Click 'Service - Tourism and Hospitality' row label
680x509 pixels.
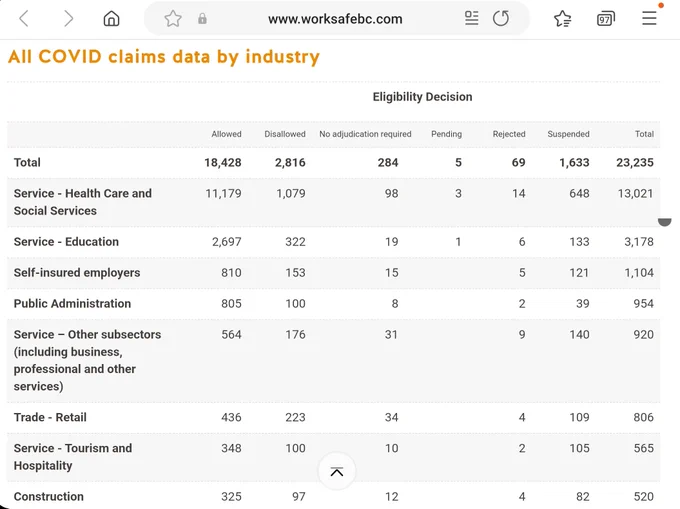(x=72, y=457)
